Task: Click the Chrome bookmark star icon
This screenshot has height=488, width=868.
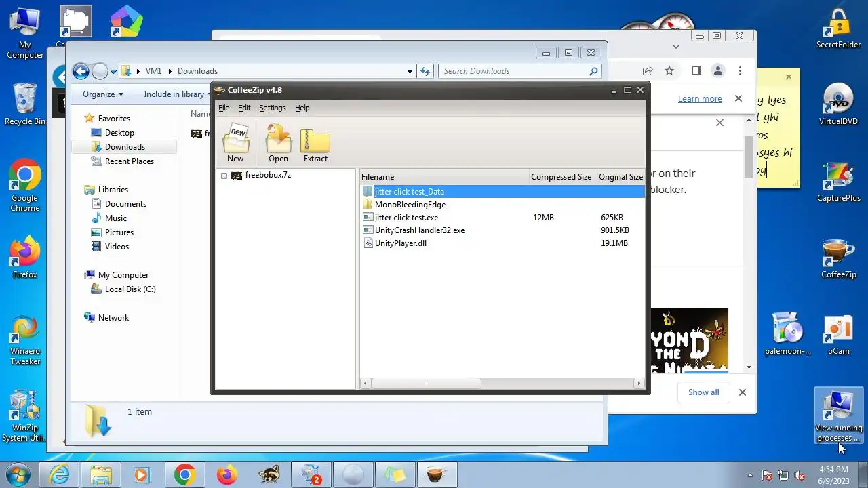Action: click(x=669, y=70)
